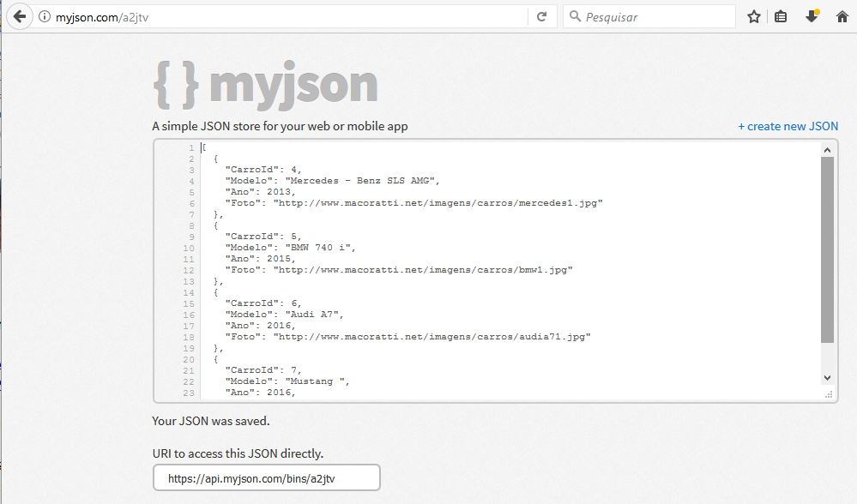
Task: Click line with "CarroId": 7
Action: (263, 370)
